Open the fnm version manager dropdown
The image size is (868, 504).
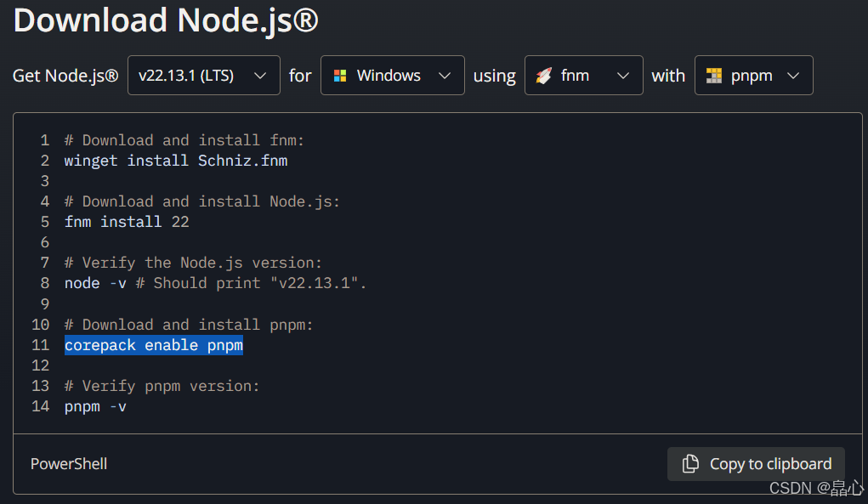583,76
